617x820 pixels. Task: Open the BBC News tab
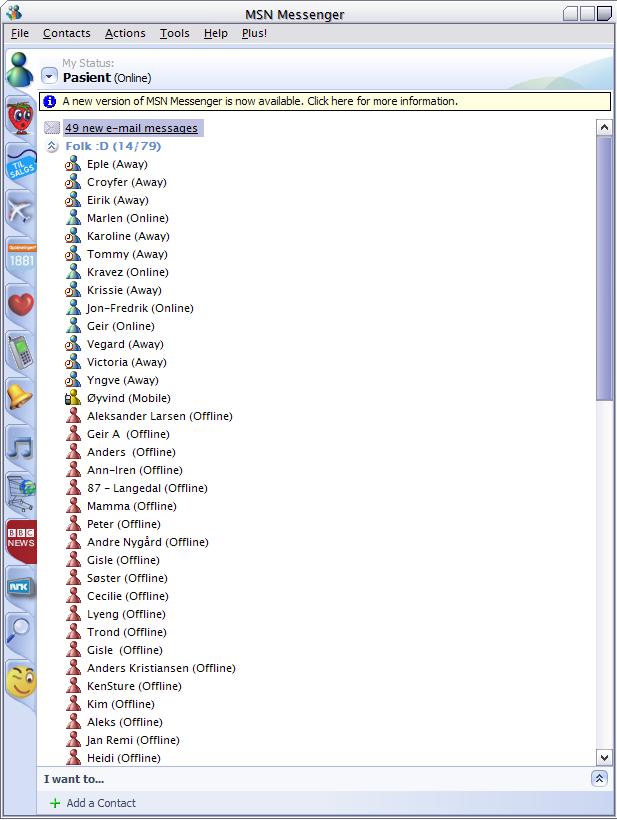[x=21, y=539]
